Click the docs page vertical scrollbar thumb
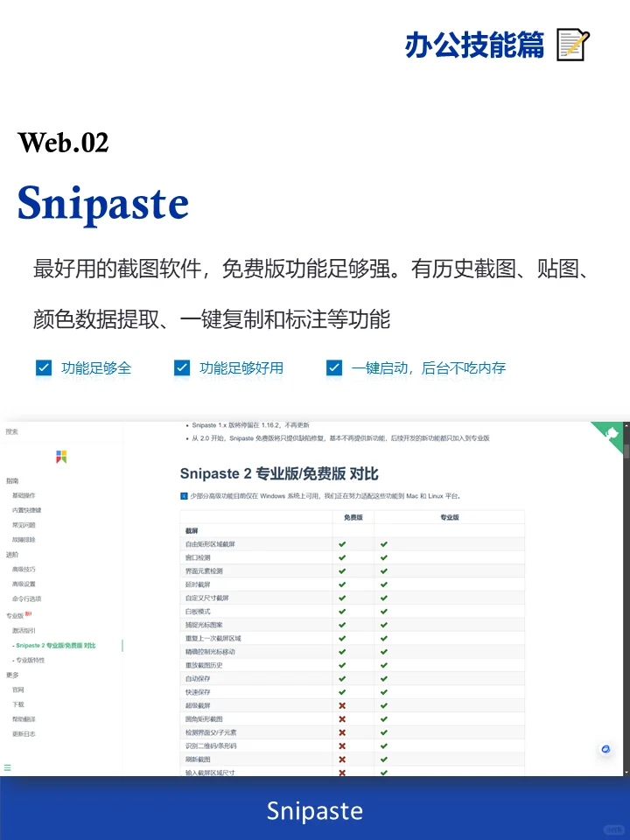The width and height of the screenshot is (630, 840). [x=626, y=450]
